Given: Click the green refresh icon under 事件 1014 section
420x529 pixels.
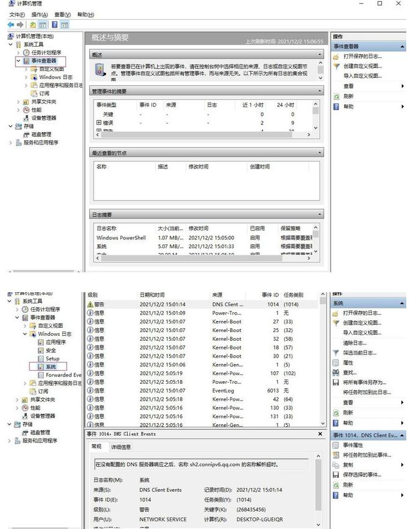Looking at the screenshot, I should [x=336, y=485].
